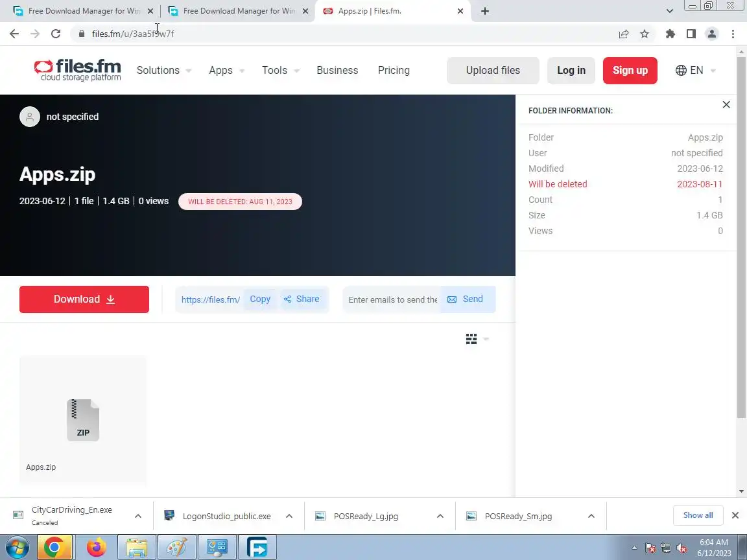Expand the view mode dropdown arrow
The width and height of the screenshot is (747, 560).
(x=486, y=339)
